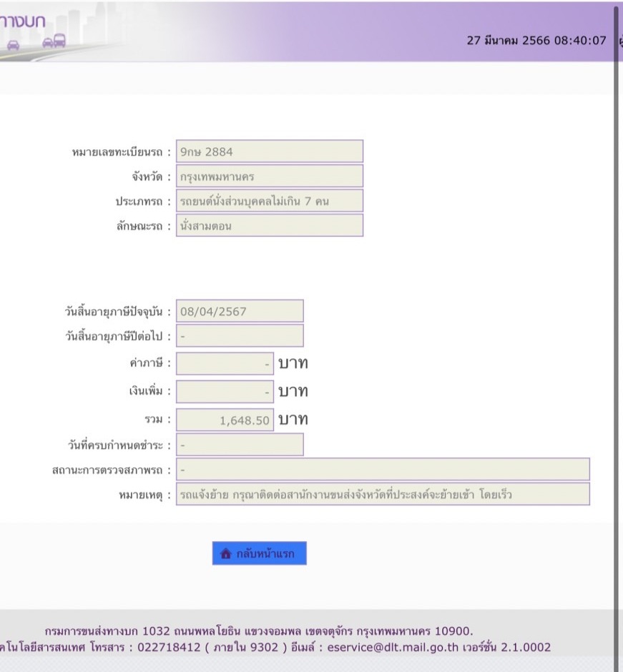Click the สถานะการตรวจสภาพรถ field
The width and height of the screenshot is (623, 672).
[x=383, y=469]
